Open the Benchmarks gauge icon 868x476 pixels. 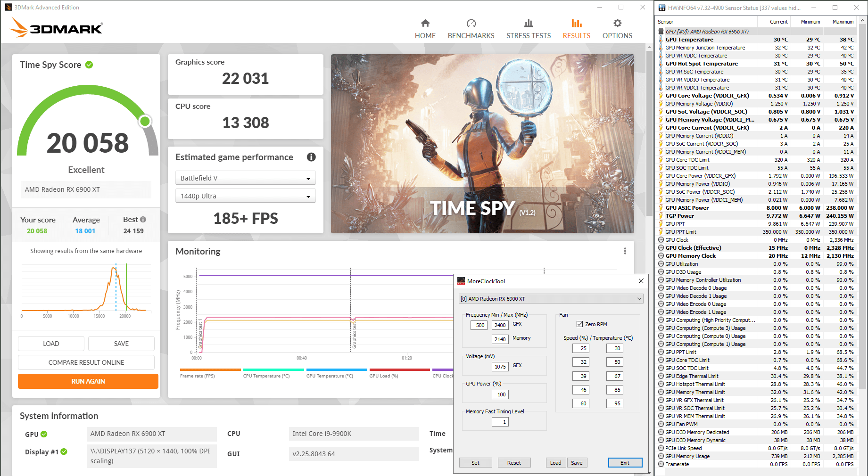[471, 23]
